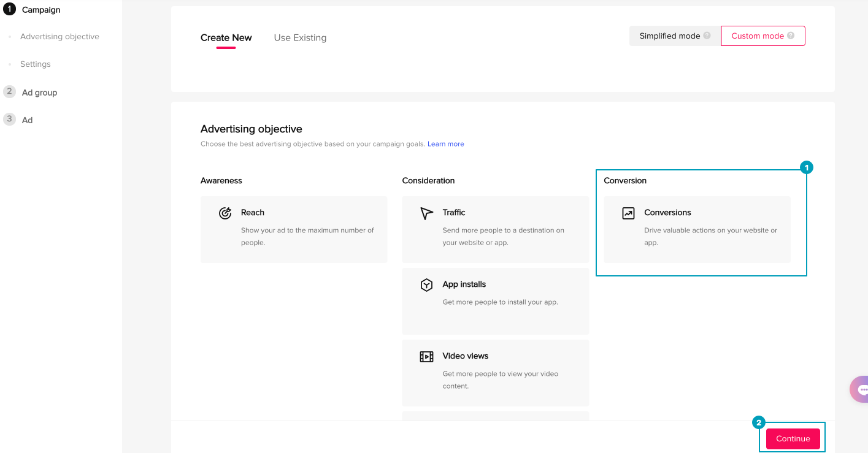Choose the Traffic objective card
Image resolution: width=868 pixels, height=453 pixels.
point(496,229)
